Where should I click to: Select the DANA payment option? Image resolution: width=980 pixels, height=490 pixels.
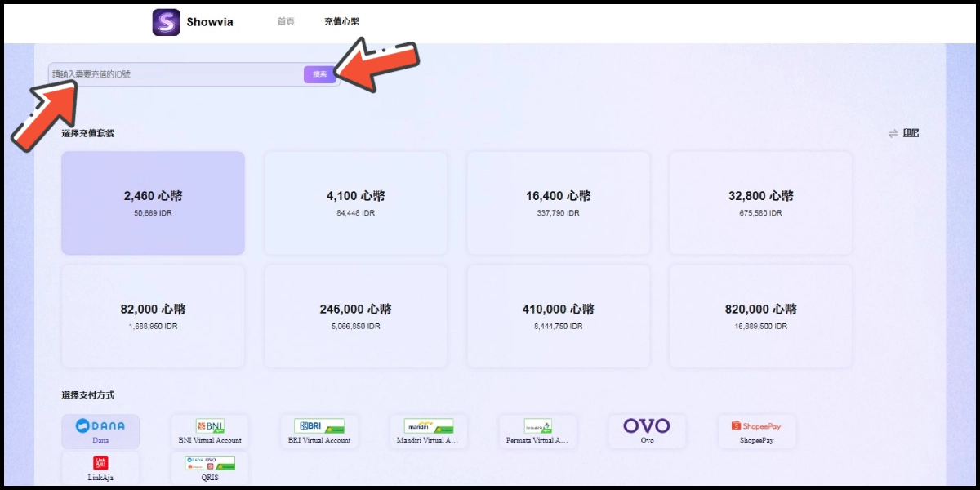pos(100,430)
